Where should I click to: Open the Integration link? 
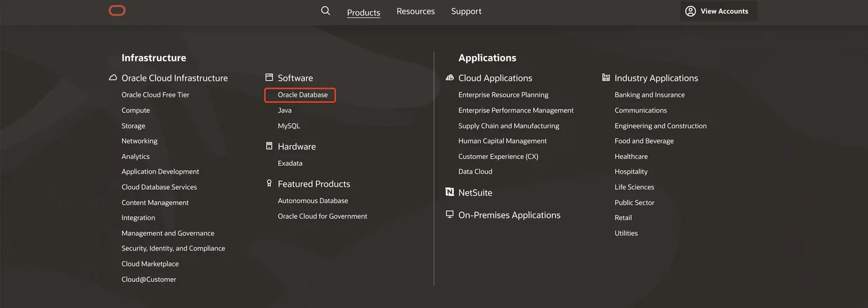[x=138, y=218]
